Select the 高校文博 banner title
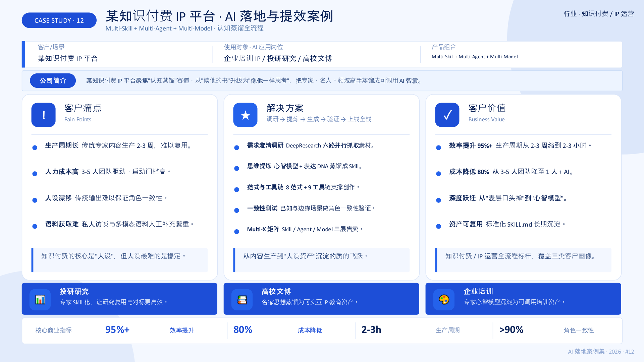The height and width of the screenshot is (362, 644). point(276,292)
